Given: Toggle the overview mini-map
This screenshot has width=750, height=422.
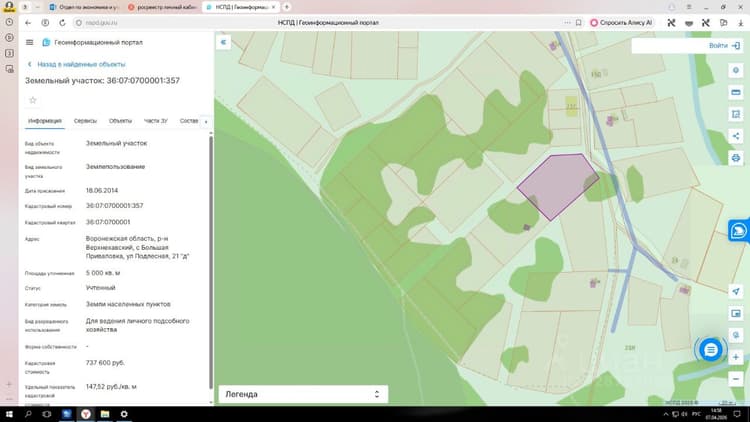Looking at the screenshot, I should tap(736, 313).
